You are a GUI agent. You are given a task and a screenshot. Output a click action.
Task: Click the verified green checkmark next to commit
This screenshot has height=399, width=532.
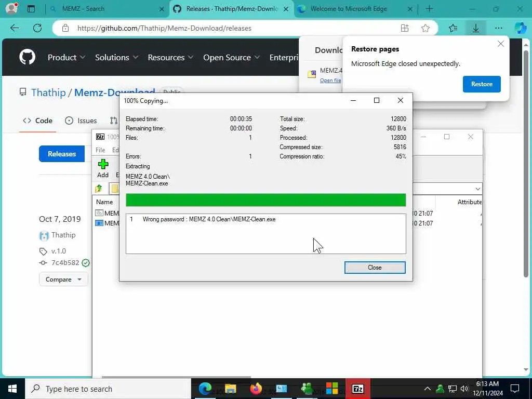click(86, 263)
